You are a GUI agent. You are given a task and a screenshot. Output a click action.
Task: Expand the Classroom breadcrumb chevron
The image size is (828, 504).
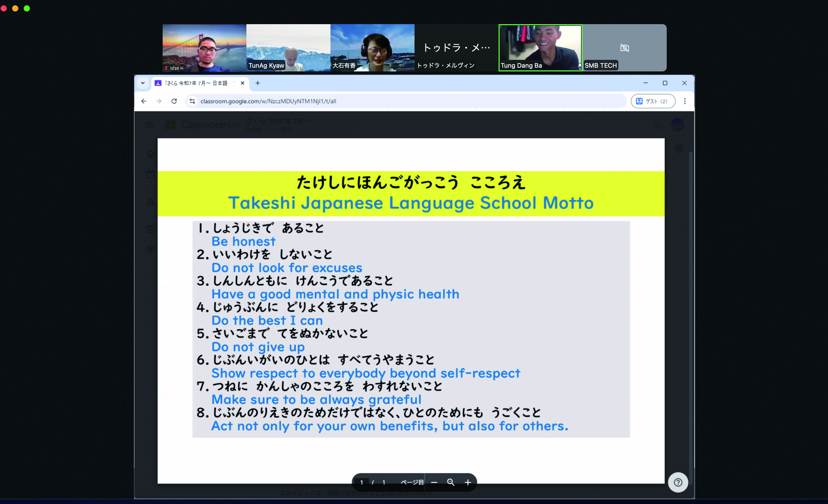[x=237, y=125]
